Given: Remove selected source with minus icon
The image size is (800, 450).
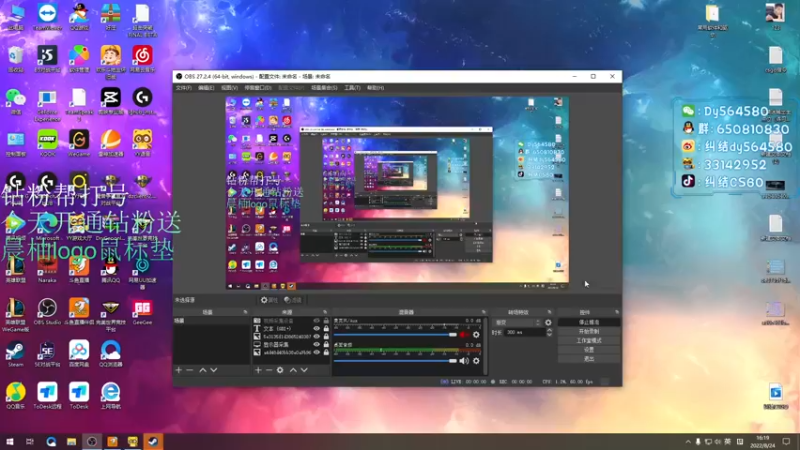Looking at the screenshot, I should (x=269, y=370).
